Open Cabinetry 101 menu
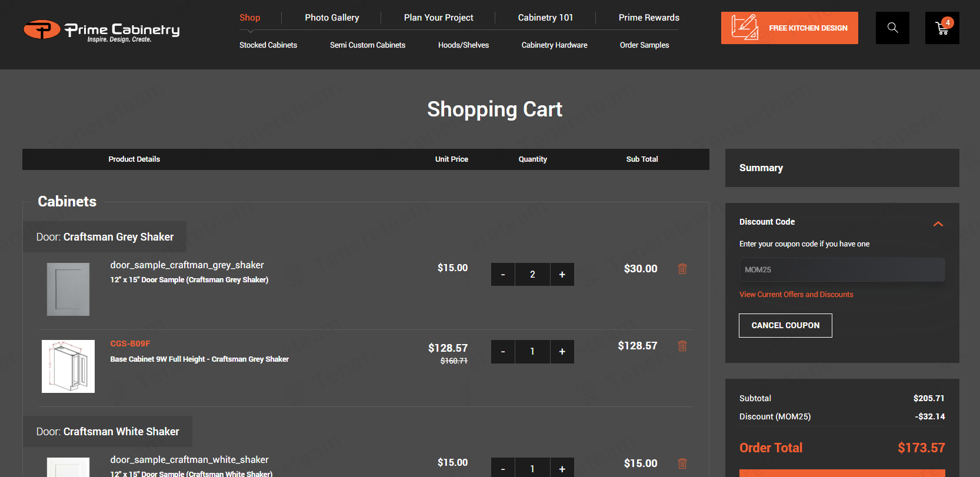The height and width of the screenshot is (477, 980). (545, 18)
